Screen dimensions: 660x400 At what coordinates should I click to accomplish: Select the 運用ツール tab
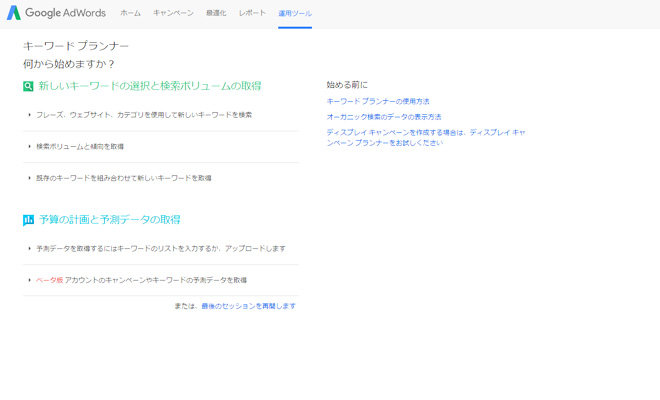click(295, 14)
